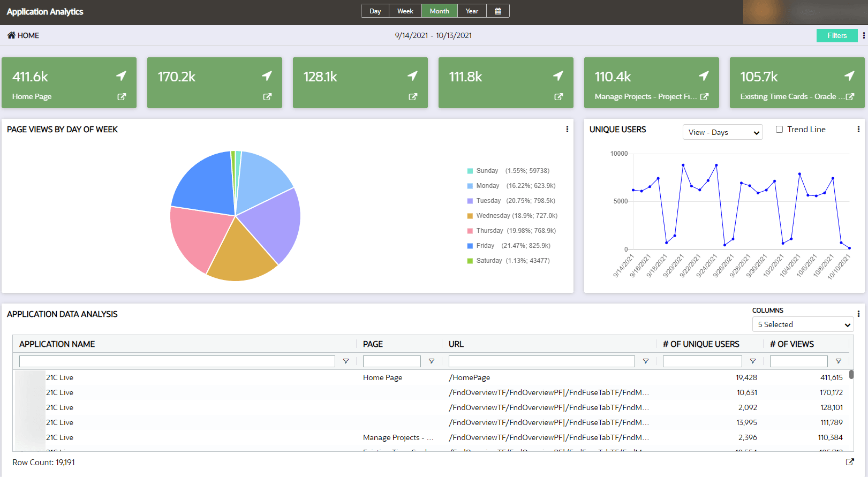The image size is (868, 477).
Task: Click trend arrow on the 411.6k card
Action: [122, 76]
